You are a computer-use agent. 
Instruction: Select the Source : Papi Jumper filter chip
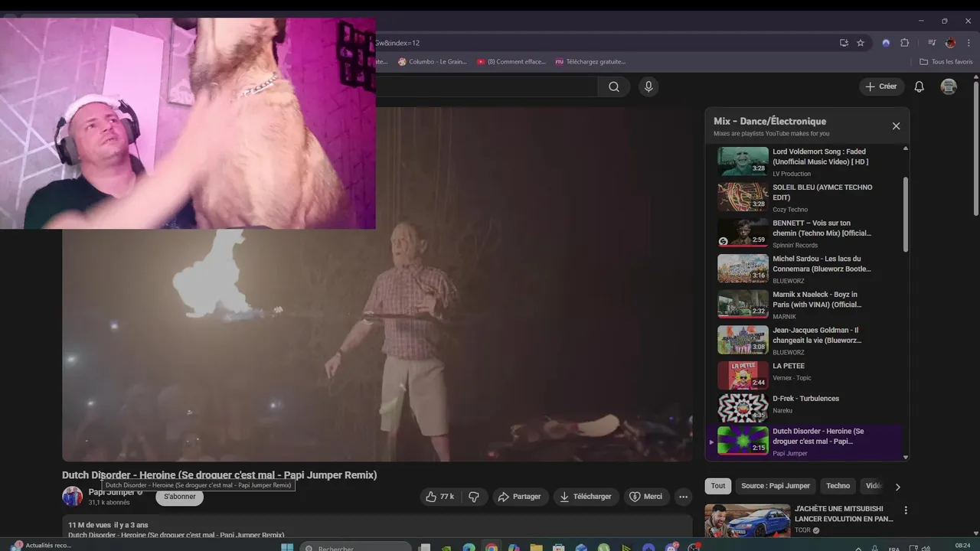pos(776,486)
